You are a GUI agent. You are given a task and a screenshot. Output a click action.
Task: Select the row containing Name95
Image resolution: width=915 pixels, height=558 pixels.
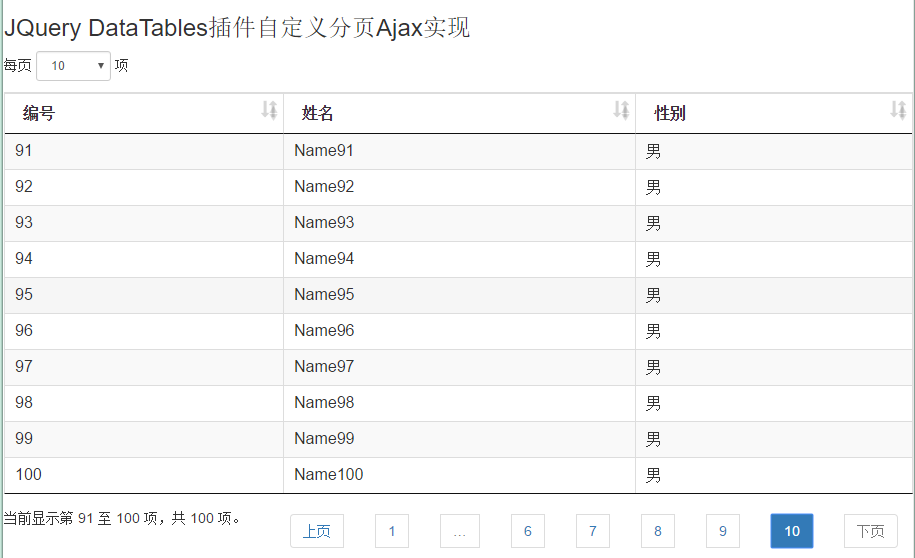[324, 295]
